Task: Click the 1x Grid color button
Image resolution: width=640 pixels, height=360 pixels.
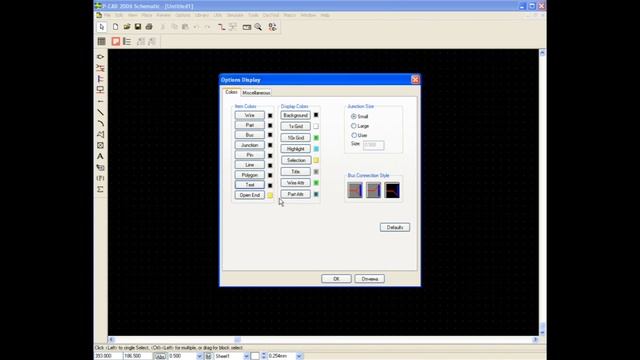Action: click(x=296, y=127)
